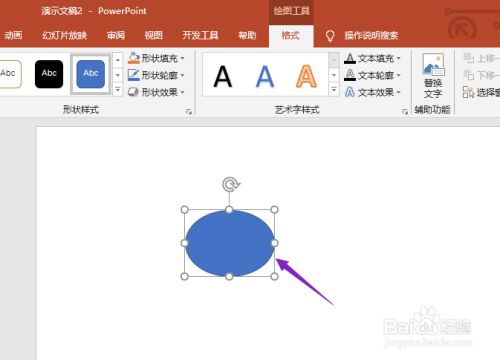The image size is (500, 360).
Task: Click the 下移 send backward button
Action: coord(481,75)
